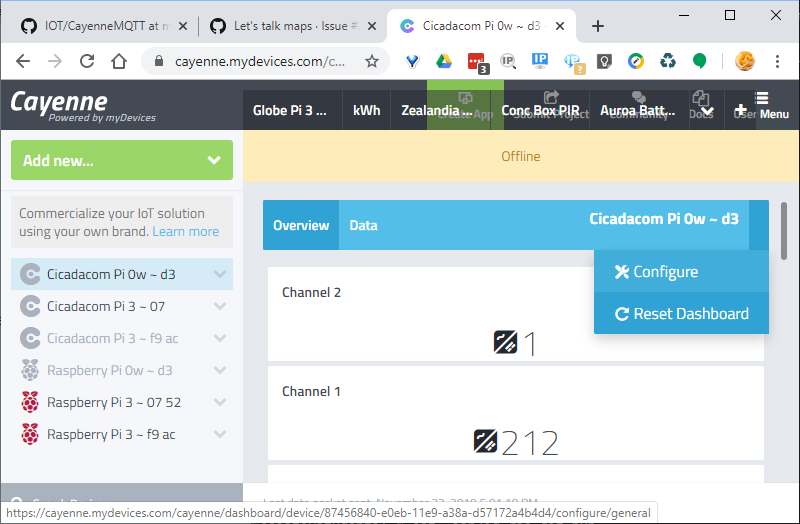Click the green speech bubble extension
Viewport: 800px width, 524px height.
(699, 61)
